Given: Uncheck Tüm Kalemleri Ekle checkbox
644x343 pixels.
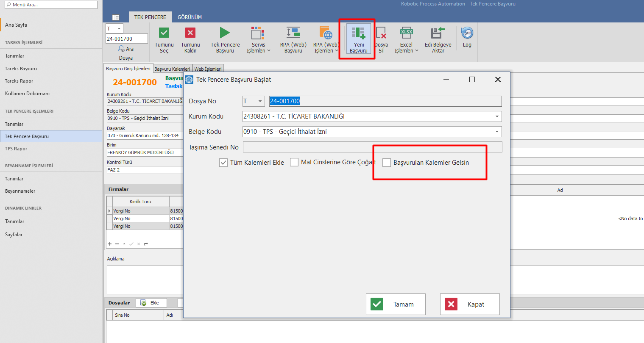Looking at the screenshot, I should click(223, 163).
